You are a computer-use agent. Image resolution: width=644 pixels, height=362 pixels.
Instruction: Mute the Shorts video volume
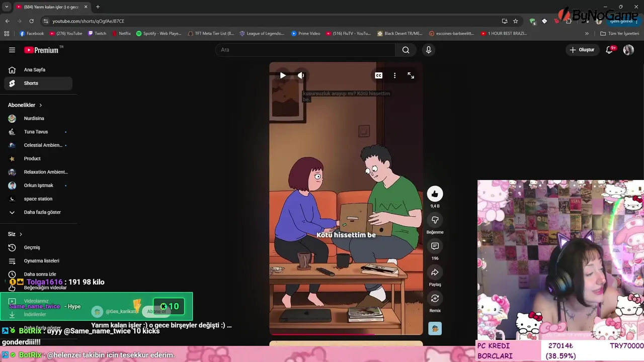pyautogui.click(x=301, y=75)
